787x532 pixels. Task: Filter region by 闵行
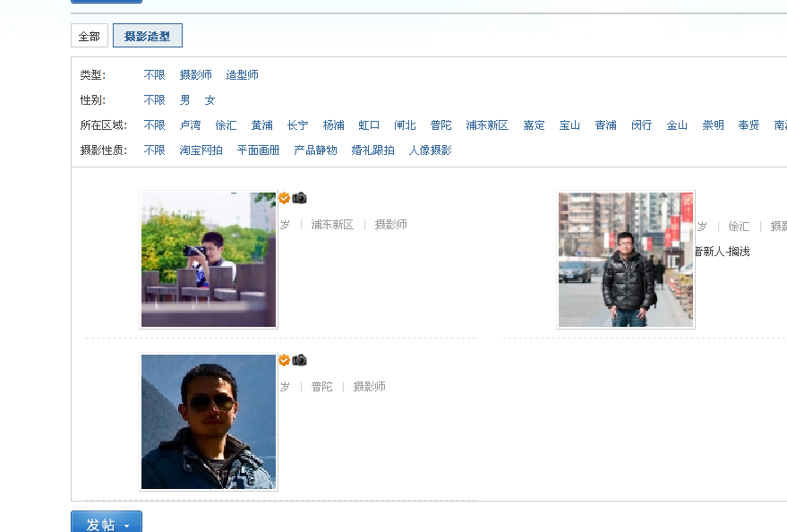(x=641, y=125)
